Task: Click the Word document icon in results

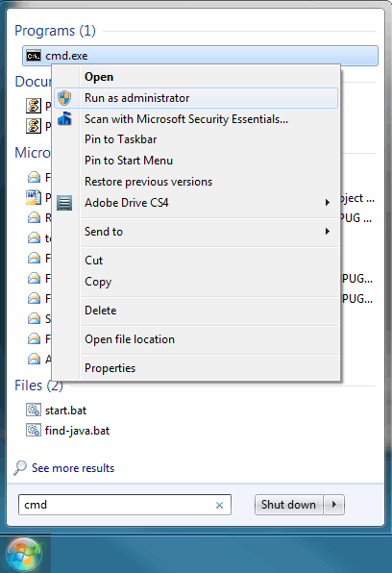Action: click(x=34, y=197)
